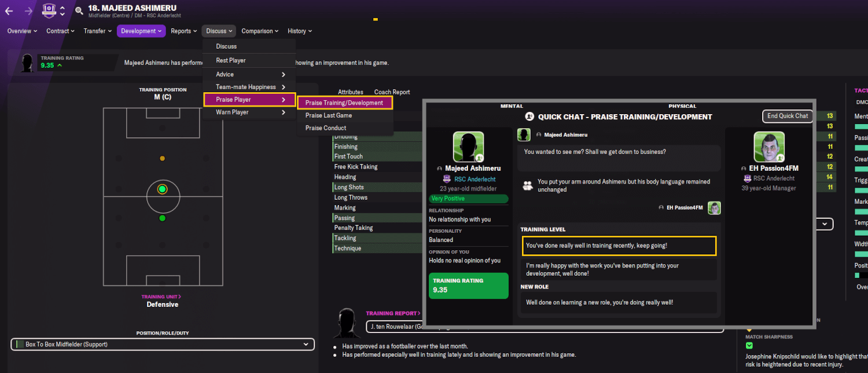Open the Transfer dropdown tab
Image resolution: width=868 pixels, height=373 pixels.
click(x=97, y=31)
